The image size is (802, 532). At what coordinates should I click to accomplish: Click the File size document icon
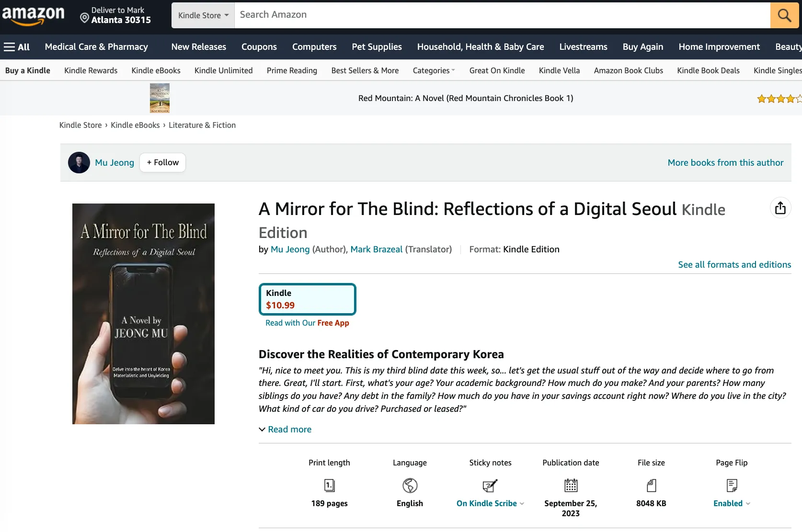(x=651, y=486)
